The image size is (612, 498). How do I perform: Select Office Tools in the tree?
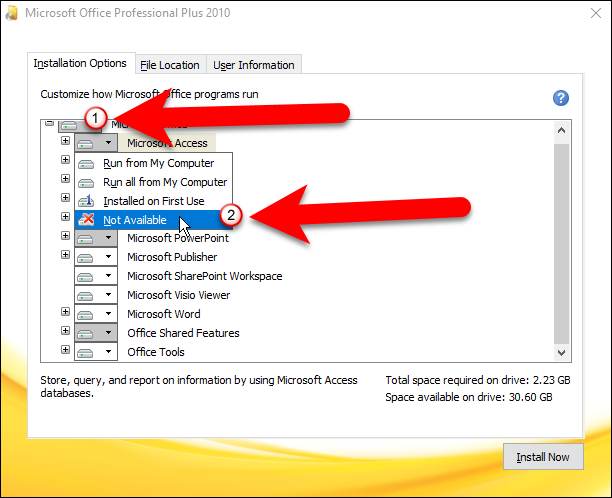[156, 352]
